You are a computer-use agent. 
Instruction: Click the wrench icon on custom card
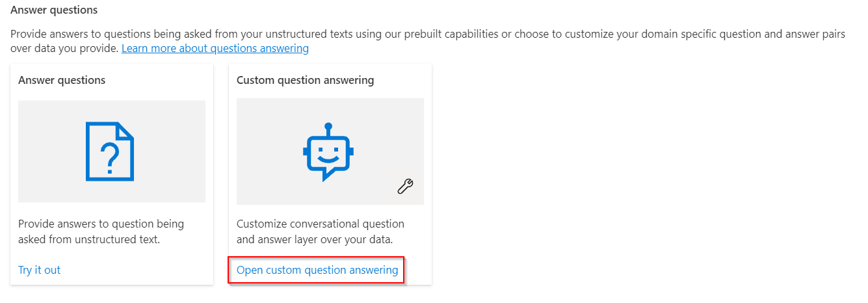[406, 187]
